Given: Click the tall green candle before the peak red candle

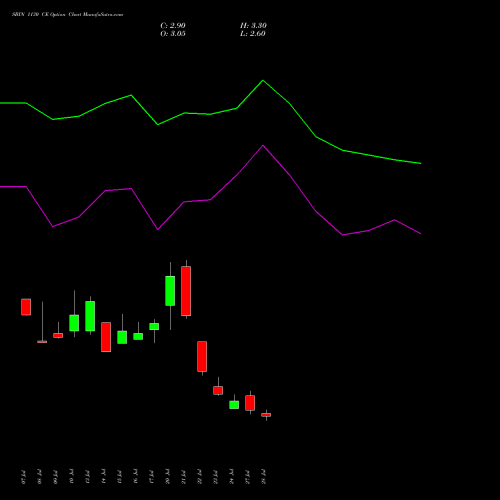Looking at the screenshot, I should coord(170,291).
